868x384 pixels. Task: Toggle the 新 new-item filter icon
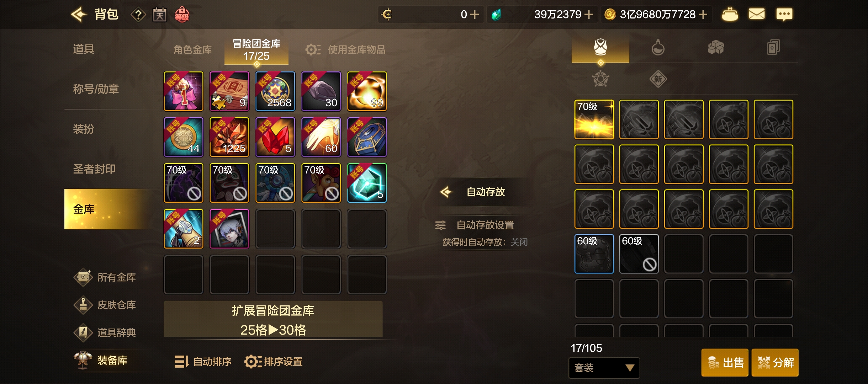658,79
